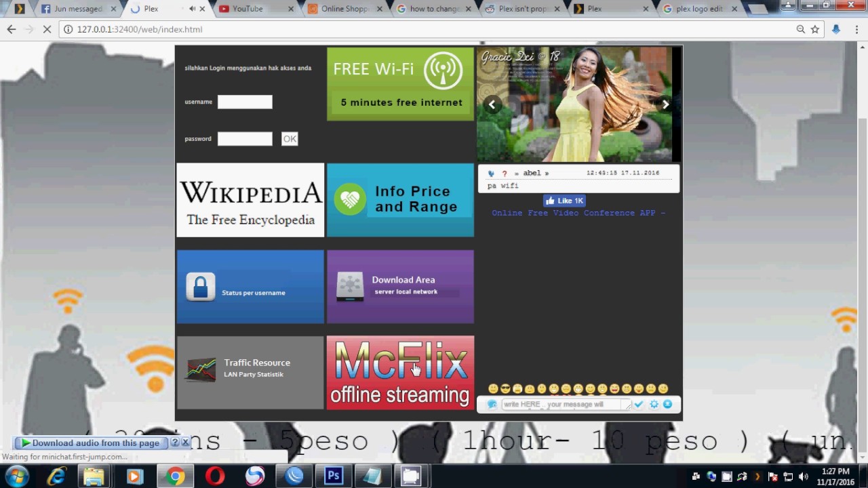
Task: Insert the first smiley emoji in chat
Action: click(x=493, y=389)
